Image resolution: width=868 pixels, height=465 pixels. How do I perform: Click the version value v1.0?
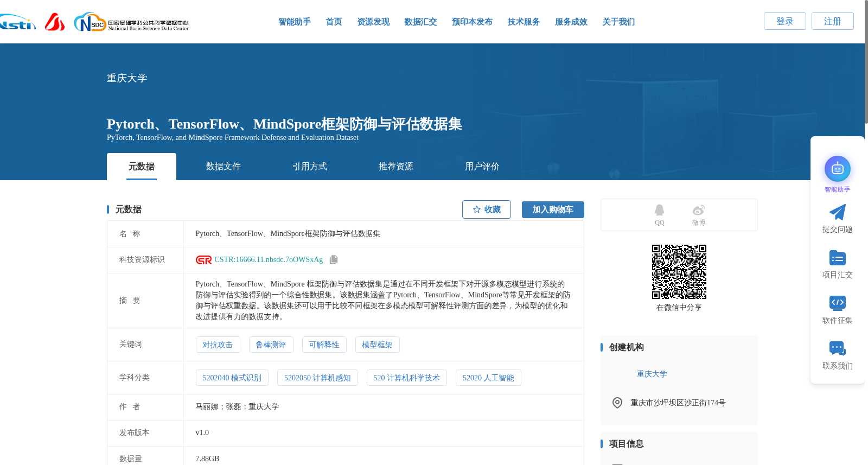coord(202,433)
